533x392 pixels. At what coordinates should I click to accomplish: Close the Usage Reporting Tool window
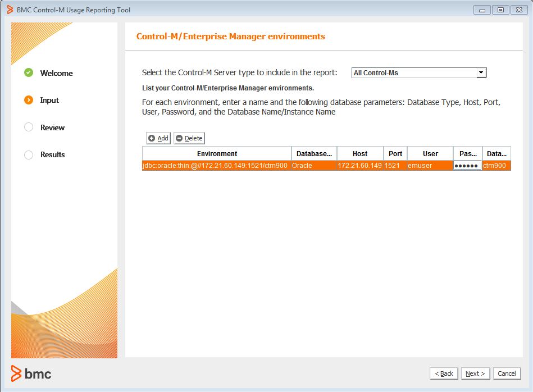click(519, 10)
